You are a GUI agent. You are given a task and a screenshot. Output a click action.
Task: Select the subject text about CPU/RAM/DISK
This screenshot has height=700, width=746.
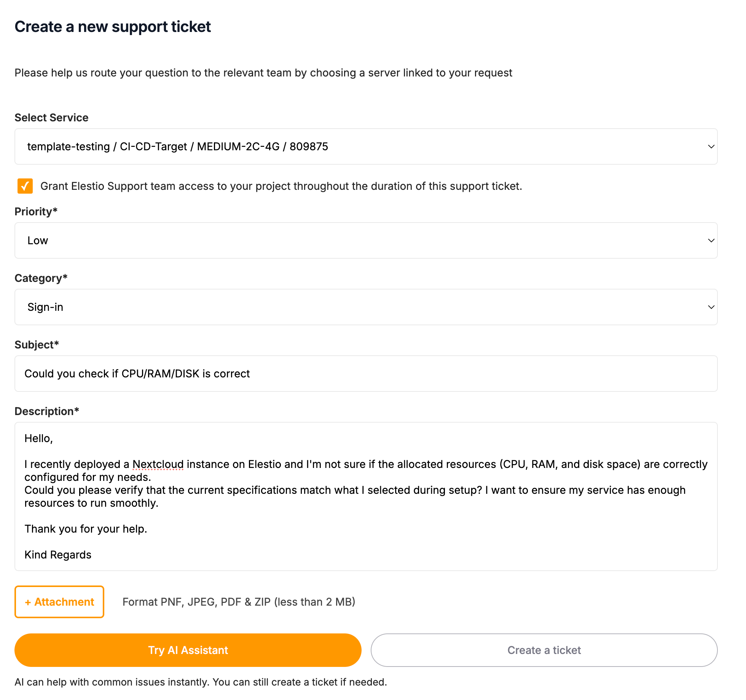tap(137, 373)
